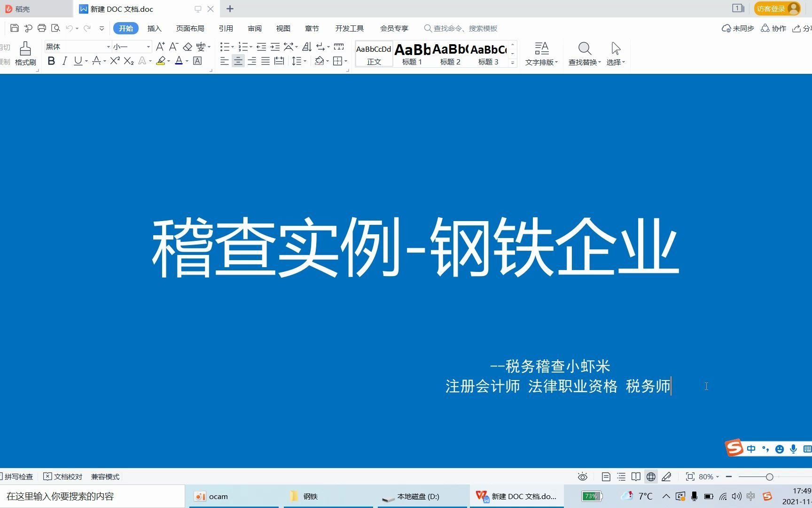The image size is (812, 508).
Task: Open the 钢铁 folder in the taskbar
Action: tap(328, 496)
